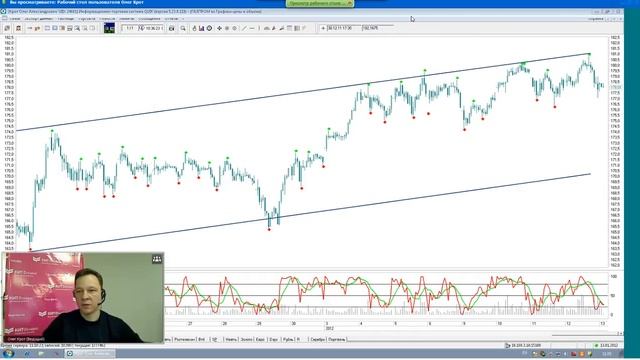The image size is (640, 360).
Task: Click the presenter webcam video thumbnail
Action: pyautogui.click(x=83, y=298)
